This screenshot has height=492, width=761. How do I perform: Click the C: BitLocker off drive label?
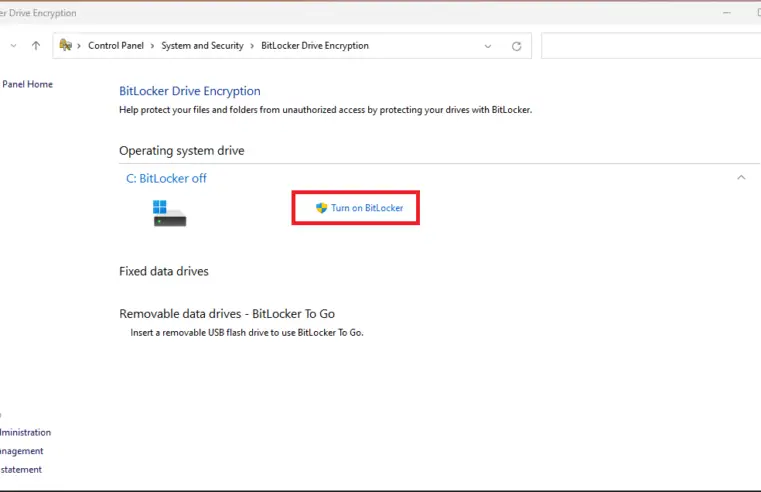tap(166, 178)
